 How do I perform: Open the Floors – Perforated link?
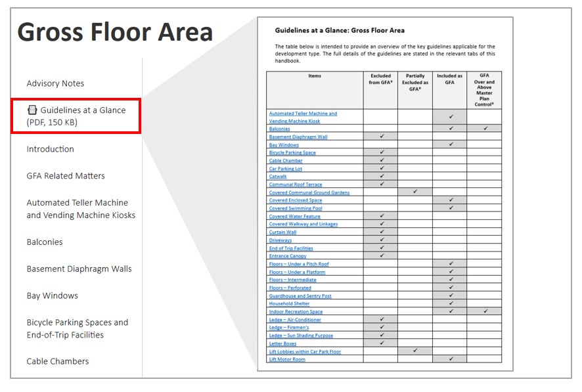click(x=290, y=288)
